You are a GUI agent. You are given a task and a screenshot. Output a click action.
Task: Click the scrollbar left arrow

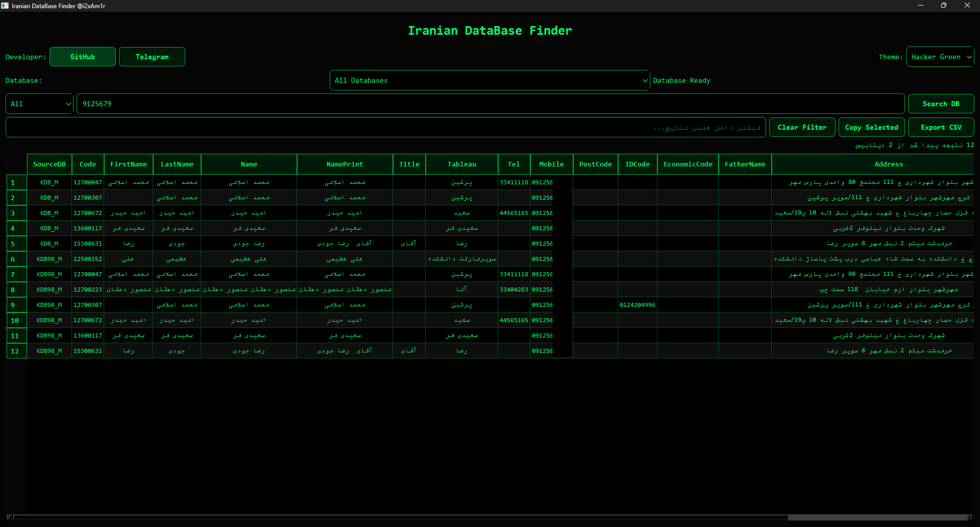pyautogui.click(x=9, y=517)
